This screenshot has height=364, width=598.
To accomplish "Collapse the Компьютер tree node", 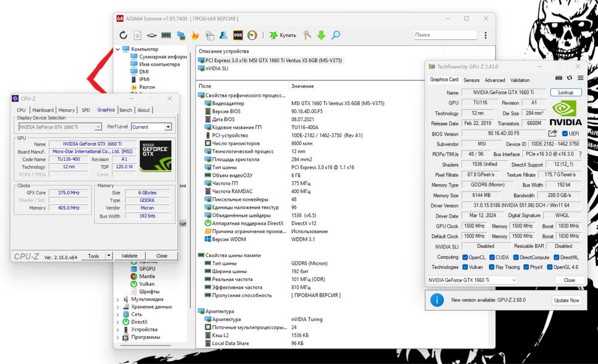I will pos(118,49).
